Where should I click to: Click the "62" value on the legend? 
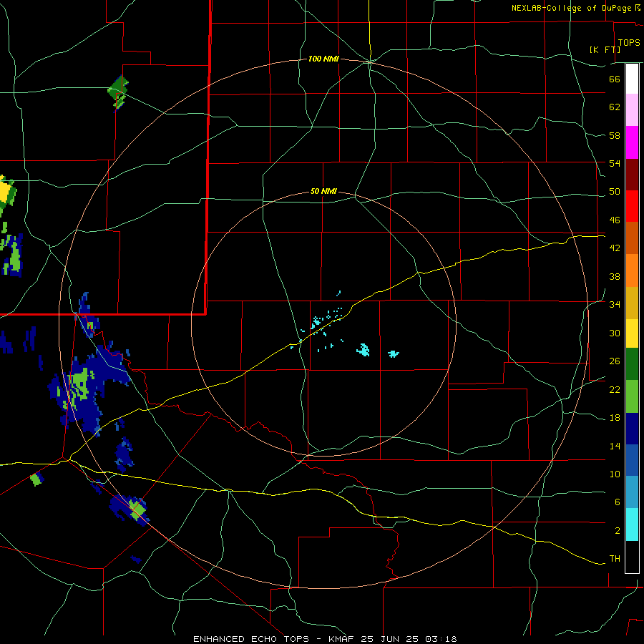[x=615, y=107]
